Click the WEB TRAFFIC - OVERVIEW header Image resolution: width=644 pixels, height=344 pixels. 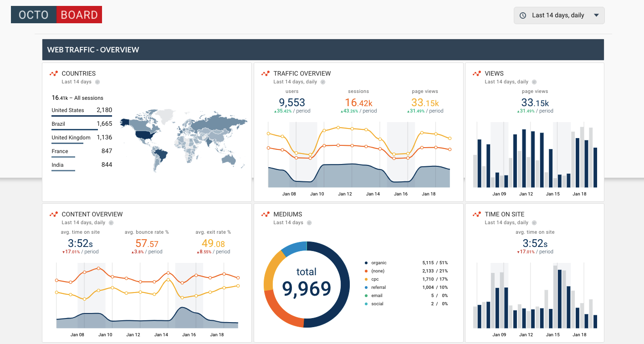tap(323, 50)
